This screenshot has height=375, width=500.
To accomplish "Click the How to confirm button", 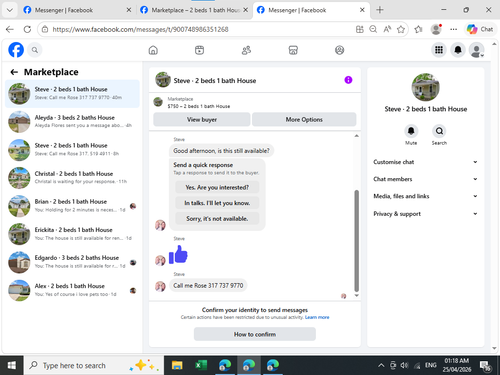I will (255, 334).
